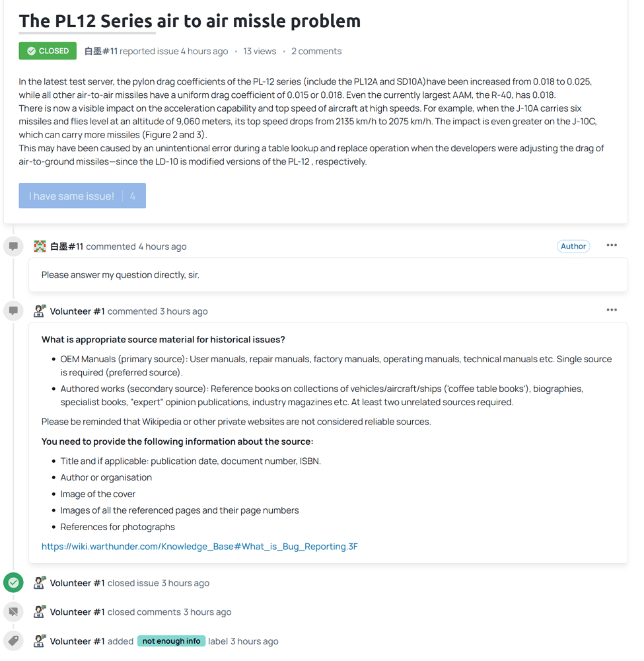Click Volunteer #1's avatar beside the source material comment
644x661 pixels.
pos(40,311)
